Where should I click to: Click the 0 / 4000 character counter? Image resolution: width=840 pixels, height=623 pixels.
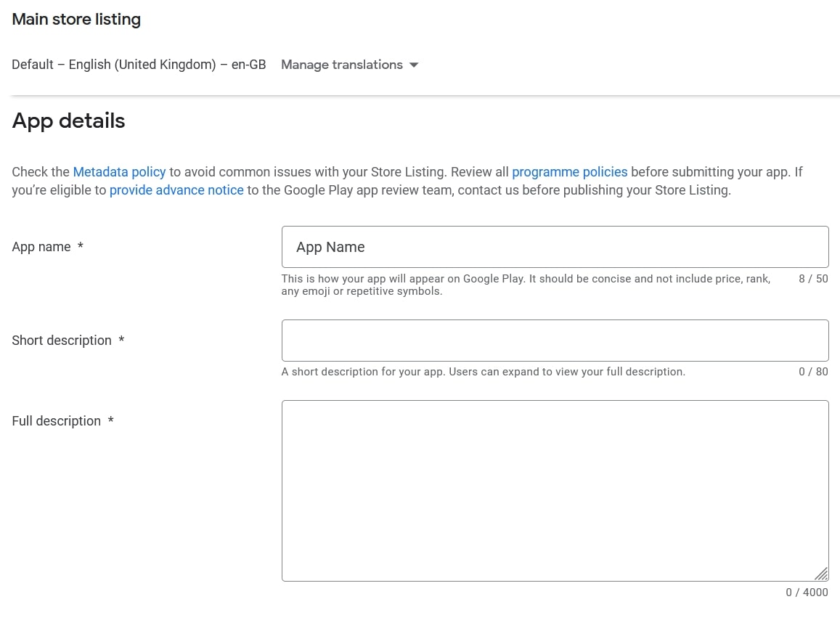807,593
